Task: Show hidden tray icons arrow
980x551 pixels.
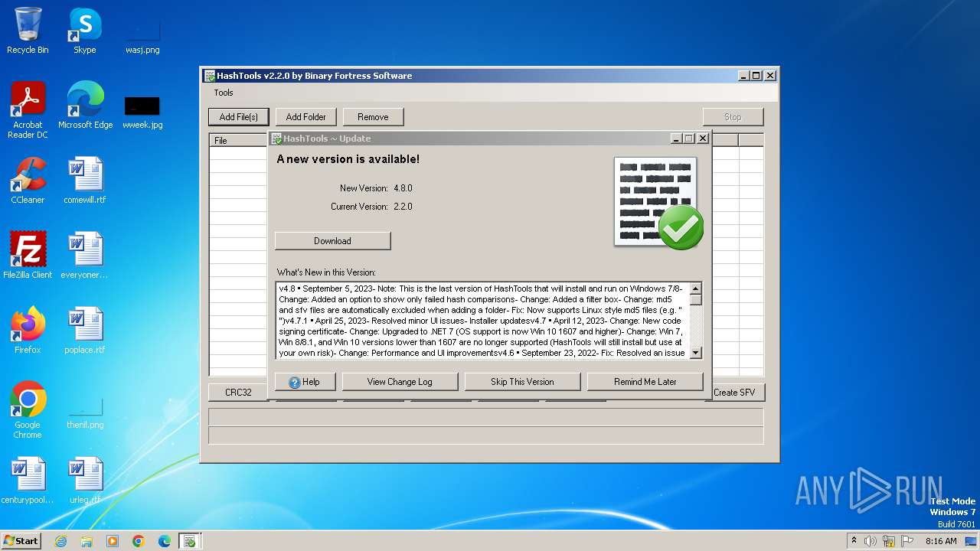Action: tap(854, 541)
